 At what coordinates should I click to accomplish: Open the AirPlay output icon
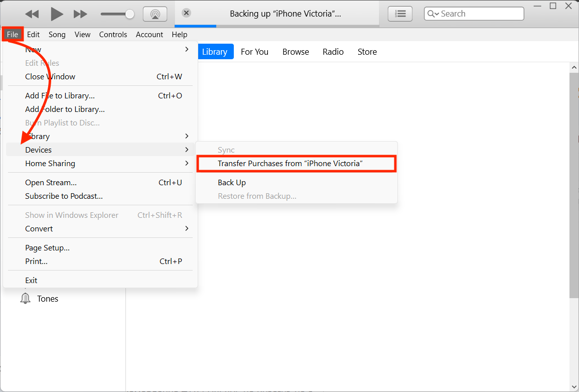[155, 14]
